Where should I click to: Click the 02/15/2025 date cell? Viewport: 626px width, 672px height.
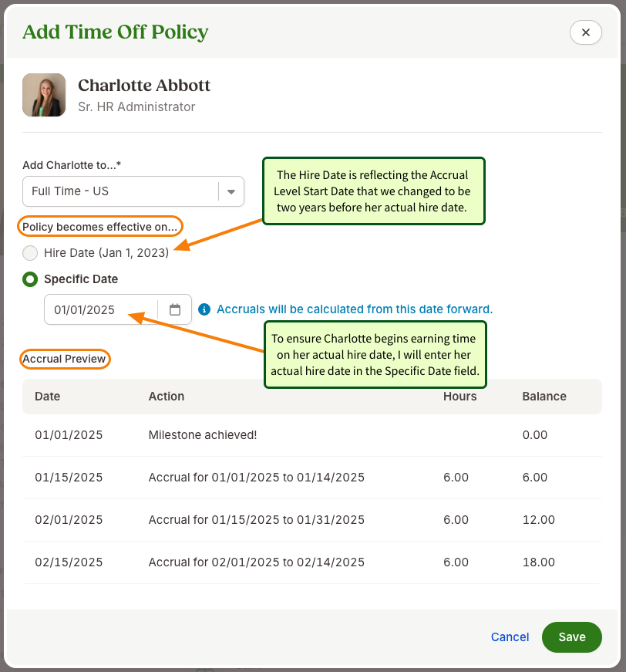69,562
